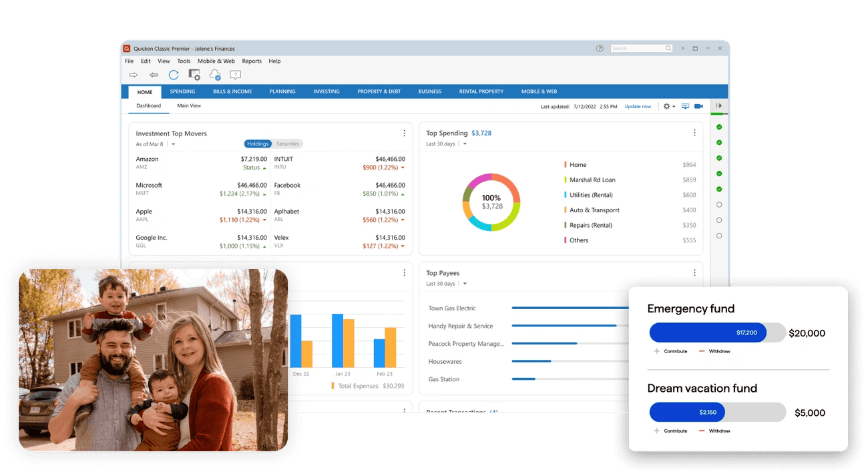Switch to the SPENDING tab

182,91
